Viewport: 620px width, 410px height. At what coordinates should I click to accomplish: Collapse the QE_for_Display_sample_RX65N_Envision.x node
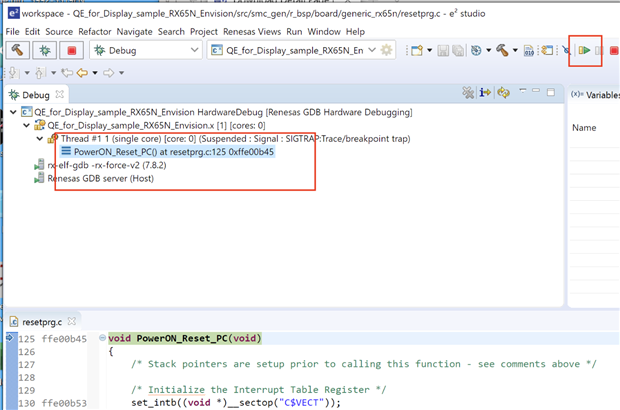[26, 126]
